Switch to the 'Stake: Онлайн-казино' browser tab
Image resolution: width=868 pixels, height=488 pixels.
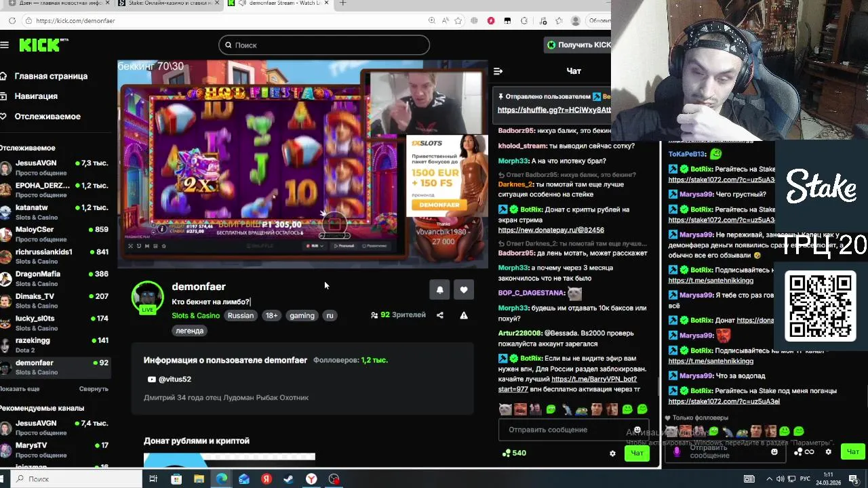click(168, 3)
